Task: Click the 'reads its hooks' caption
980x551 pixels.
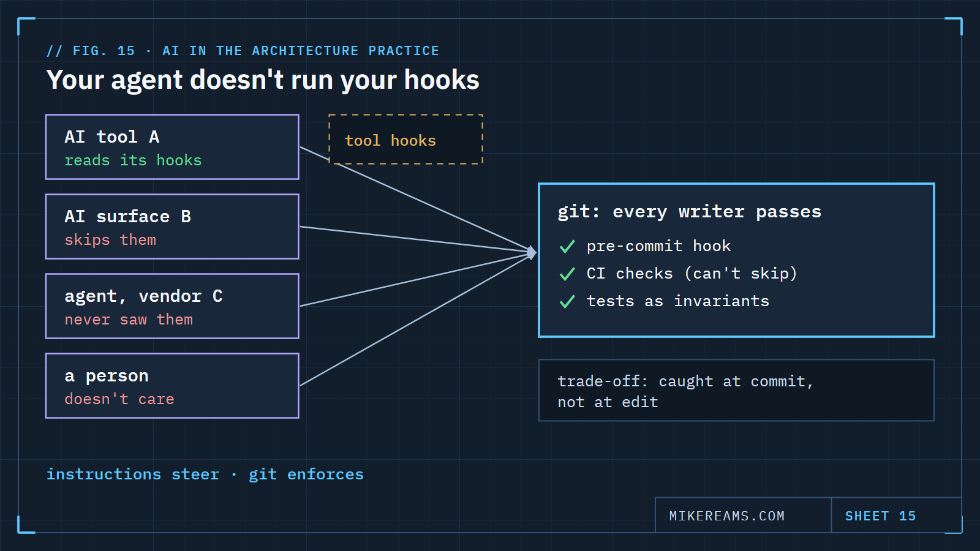Action: tap(133, 160)
